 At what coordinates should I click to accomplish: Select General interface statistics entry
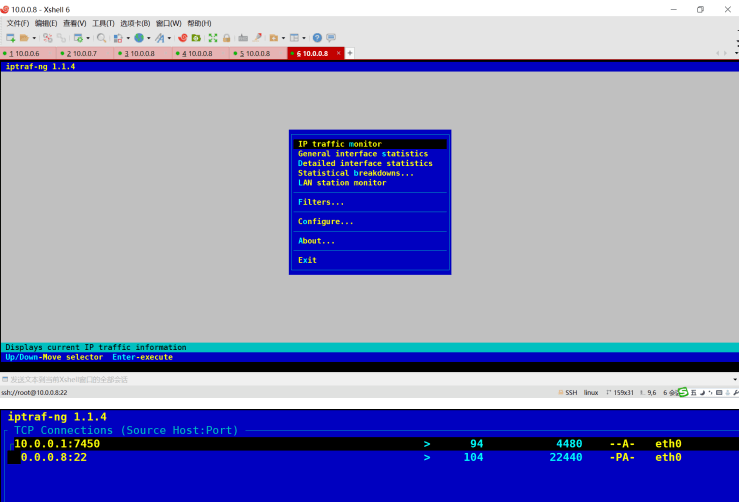(x=370, y=154)
